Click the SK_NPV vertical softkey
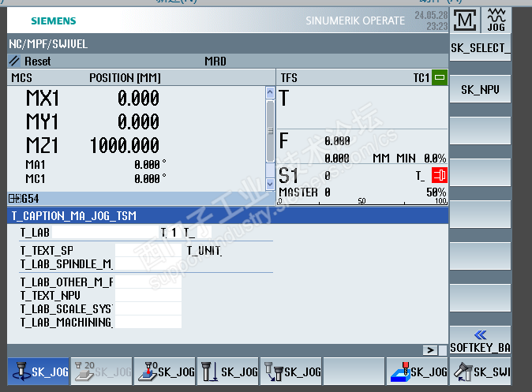Image resolution: width=532 pixels, height=392 pixels. [480, 90]
